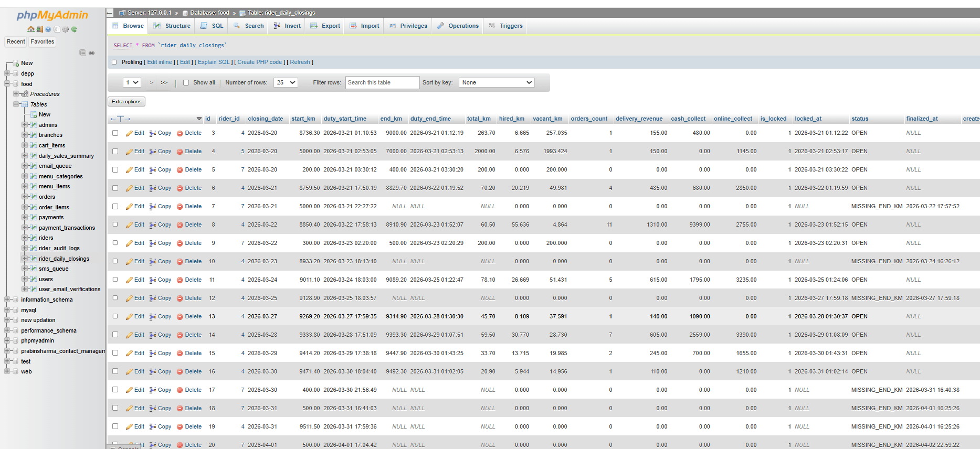This screenshot has width=980, height=449.
Task: Reload the navigation panel with green arrow
Action: coord(74,29)
